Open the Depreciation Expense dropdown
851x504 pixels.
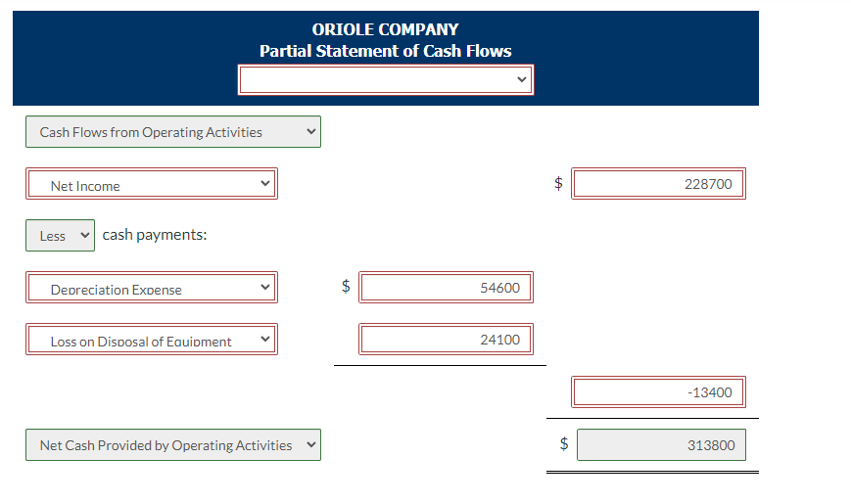[x=151, y=288]
